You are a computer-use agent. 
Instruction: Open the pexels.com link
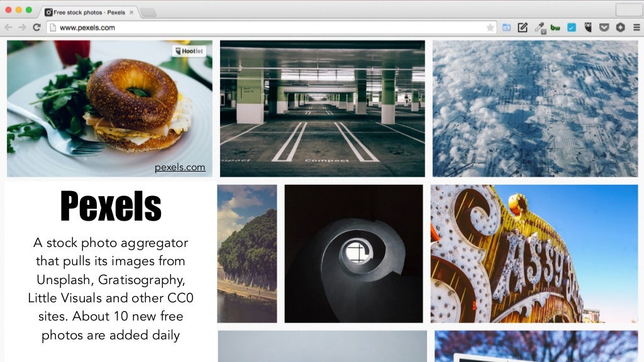[180, 167]
